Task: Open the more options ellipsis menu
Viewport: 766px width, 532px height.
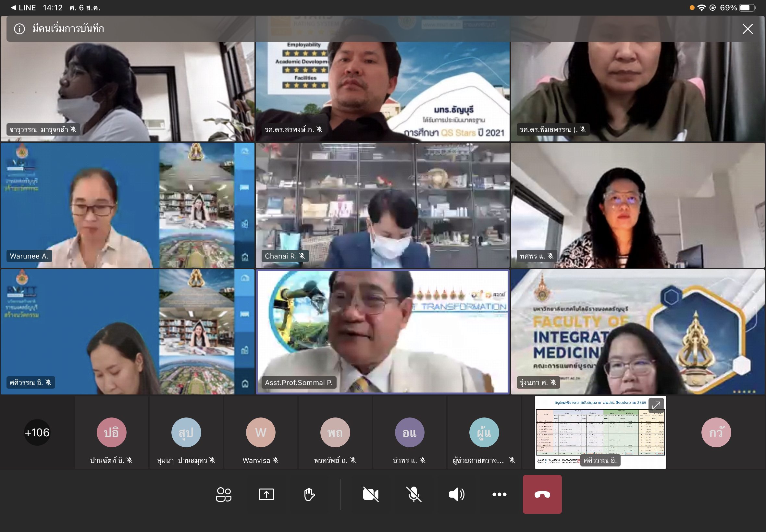Action: pos(499,494)
